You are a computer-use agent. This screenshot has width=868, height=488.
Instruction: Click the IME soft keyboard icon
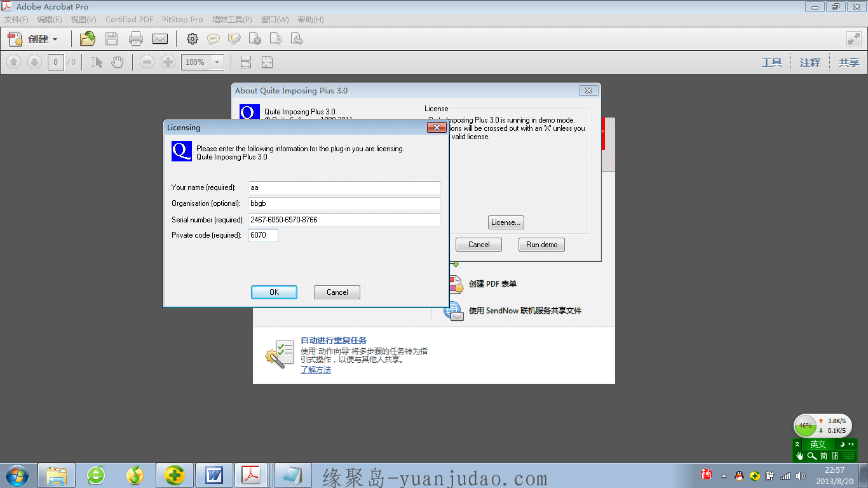849,456
